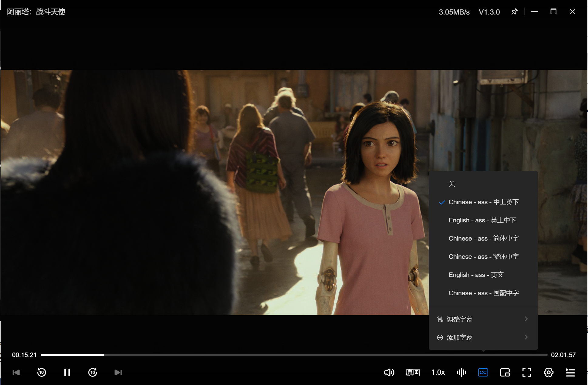Choose Chinese - ass - 繁体中字 subtitle

pos(484,257)
